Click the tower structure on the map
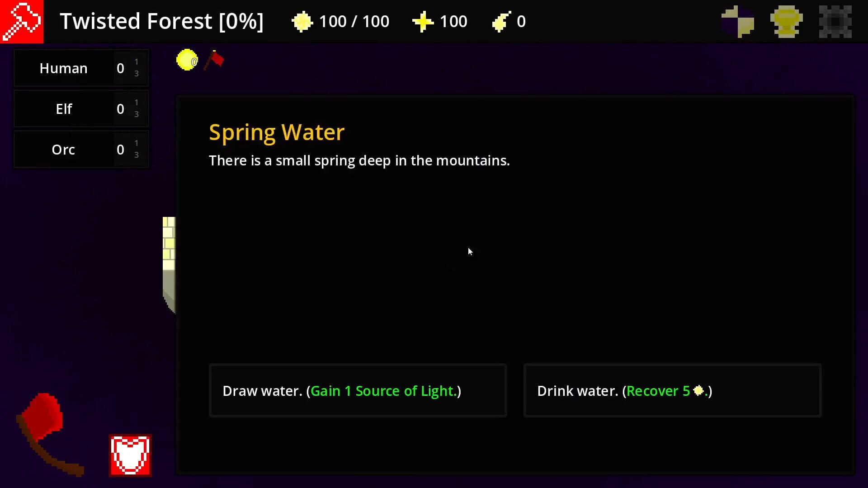The image size is (868, 488). pyautogui.click(x=170, y=258)
